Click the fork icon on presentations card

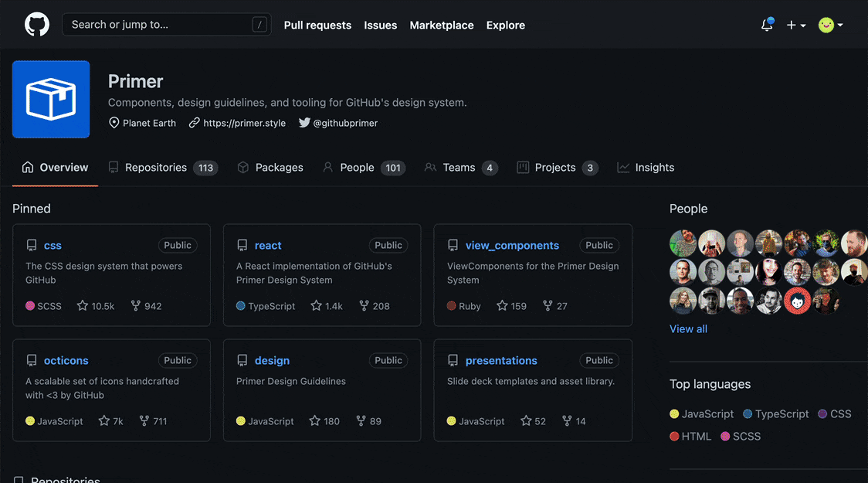pyautogui.click(x=567, y=421)
